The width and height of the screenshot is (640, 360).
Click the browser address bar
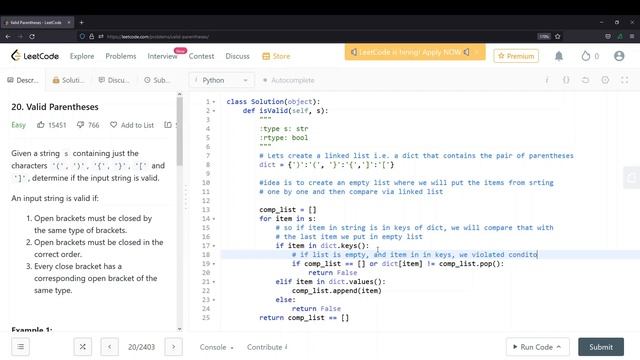coord(310,36)
